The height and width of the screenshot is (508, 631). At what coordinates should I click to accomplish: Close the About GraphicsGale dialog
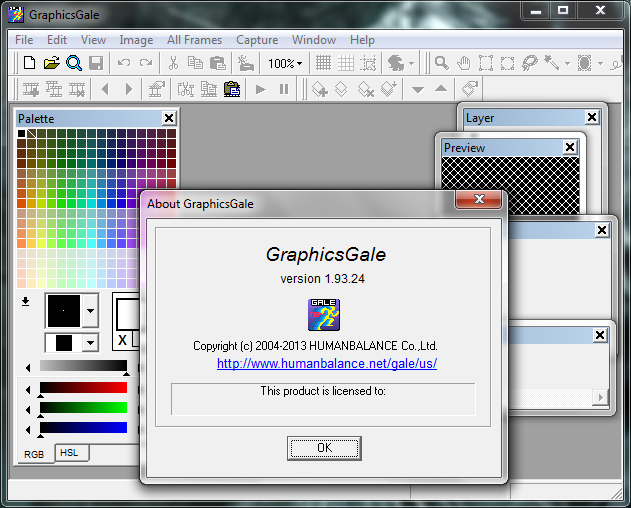click(x=478, y=199)
